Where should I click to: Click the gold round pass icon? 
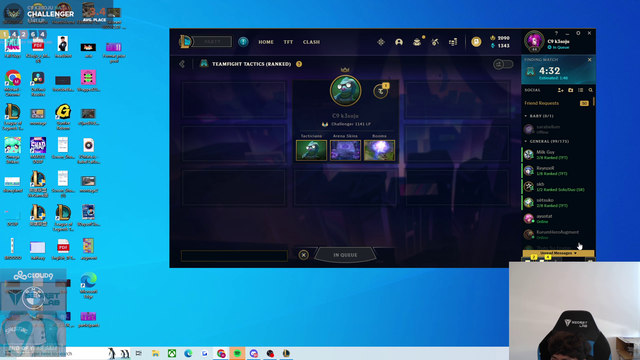tap(476, 42)
